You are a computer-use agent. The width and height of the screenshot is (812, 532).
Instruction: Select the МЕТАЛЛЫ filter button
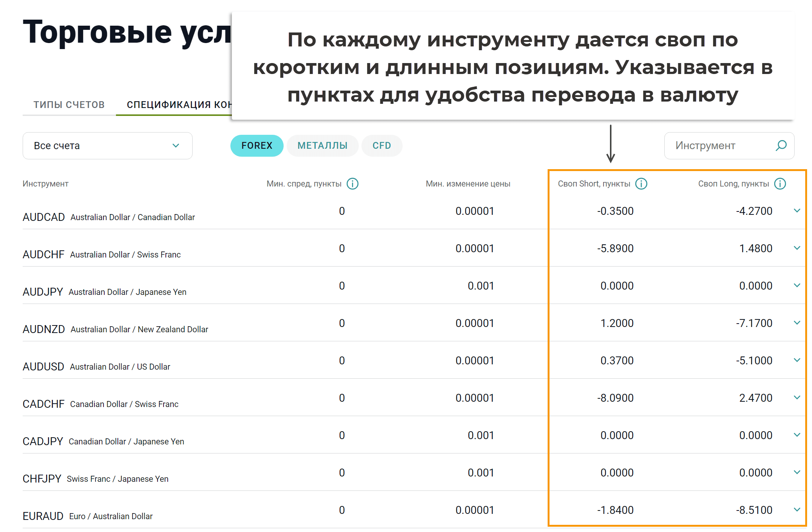pyautogui.click(x=322, y=146)
